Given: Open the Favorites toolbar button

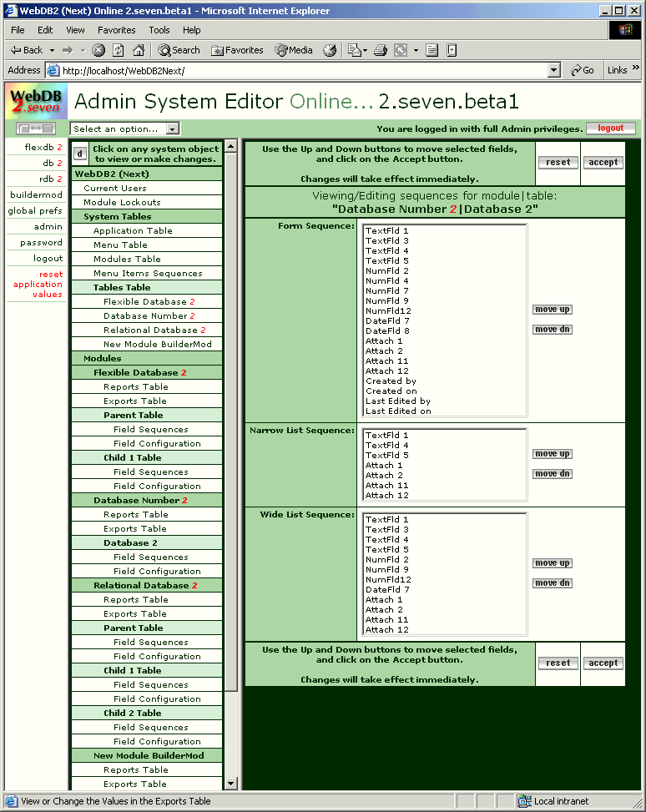Looking at the screenshot, I should tap(237, 50).
